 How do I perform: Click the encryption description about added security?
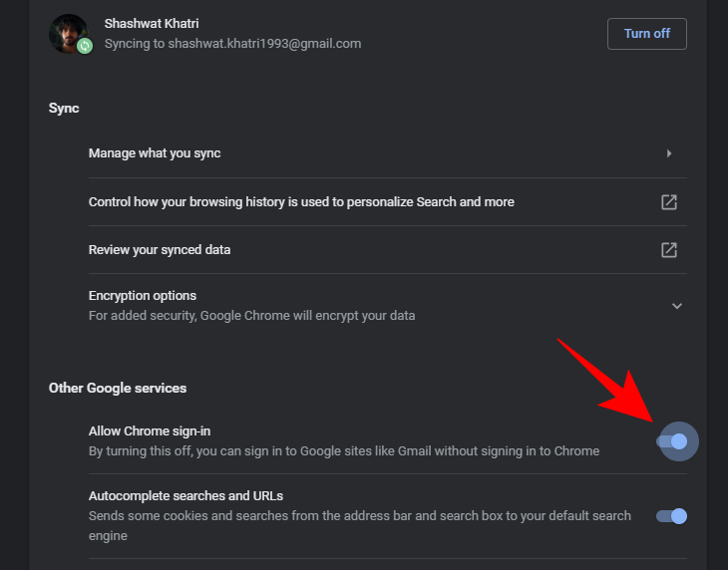click(x=251, y=315)
